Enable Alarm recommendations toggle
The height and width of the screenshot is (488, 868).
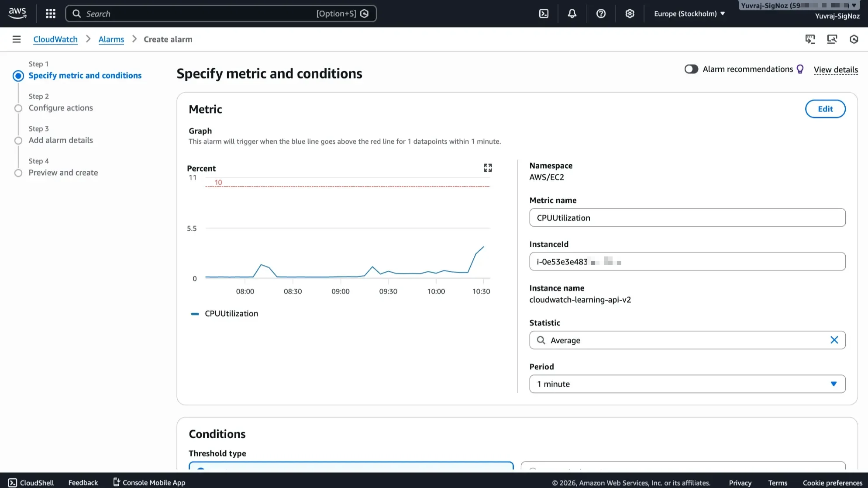[x=691, y=69]
